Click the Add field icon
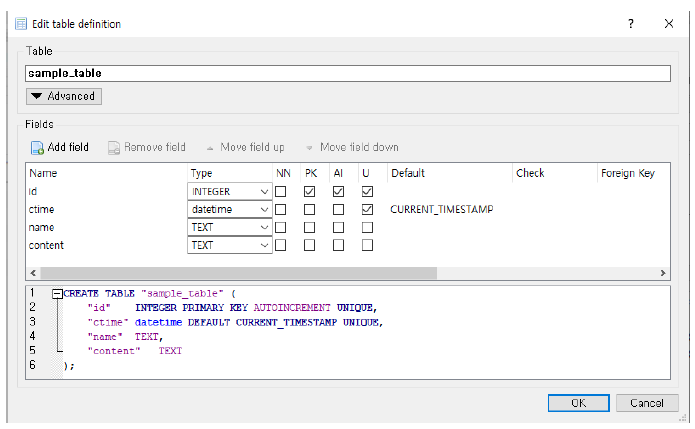The height and width of the screenshot is (429, 695). tap(37, 148)
